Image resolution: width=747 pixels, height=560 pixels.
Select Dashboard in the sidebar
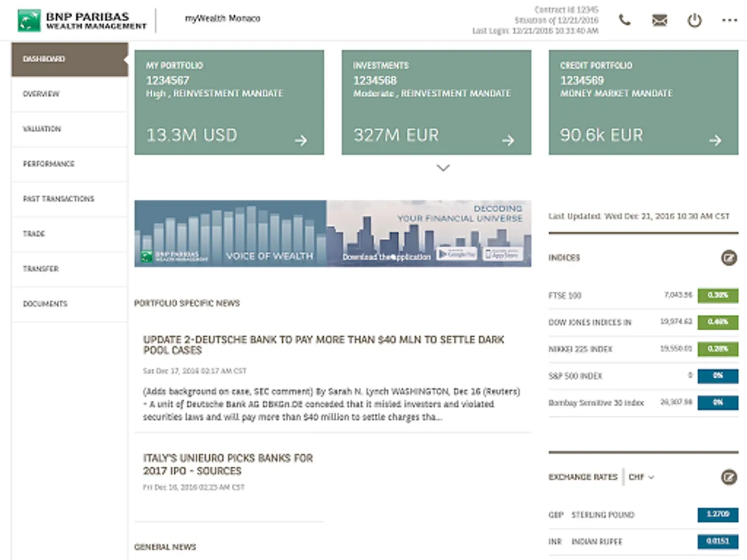[69, 59]
